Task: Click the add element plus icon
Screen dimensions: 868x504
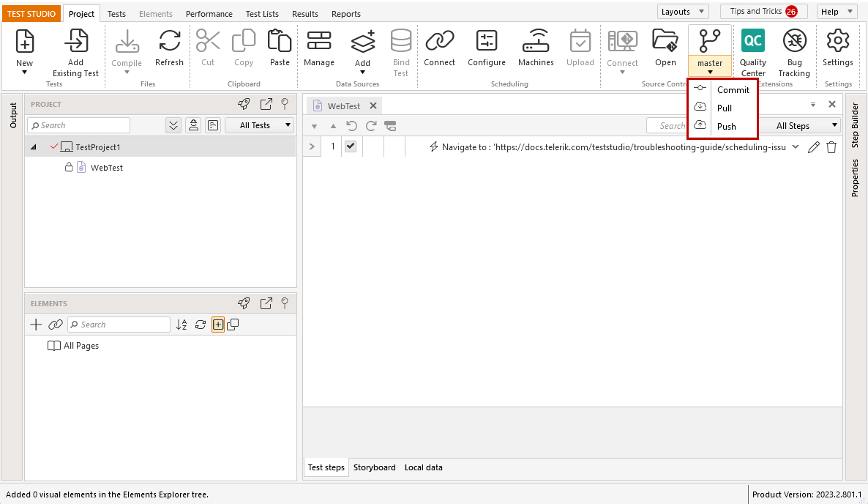Action: [x=36, y=325]
